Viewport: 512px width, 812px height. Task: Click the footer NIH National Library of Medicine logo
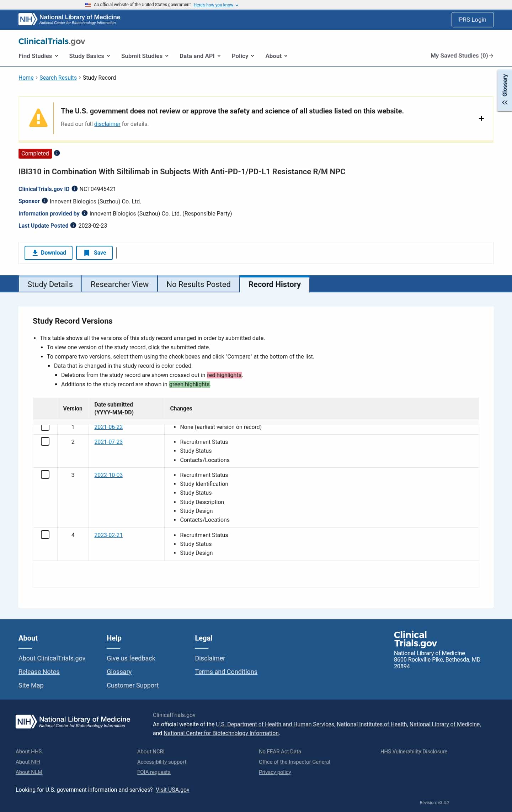coord(73,722)
